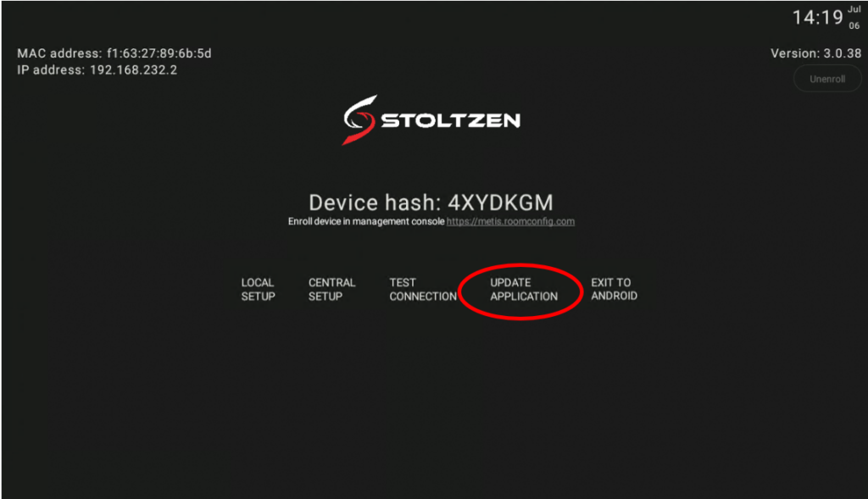Click the IP address label
The height and width of the screenshot is (499, 868).
click(x=51, y=70)
